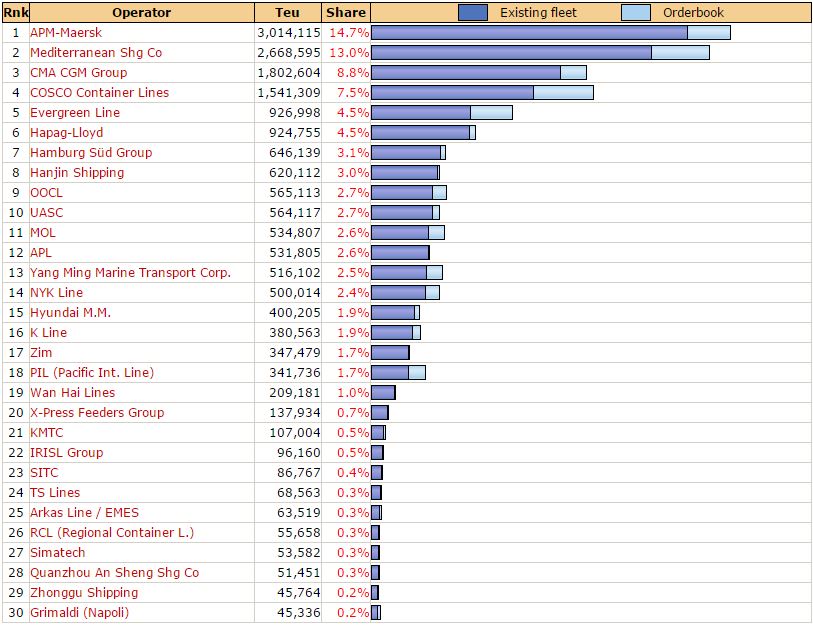Click the OOCL link

tap(46, 193)
